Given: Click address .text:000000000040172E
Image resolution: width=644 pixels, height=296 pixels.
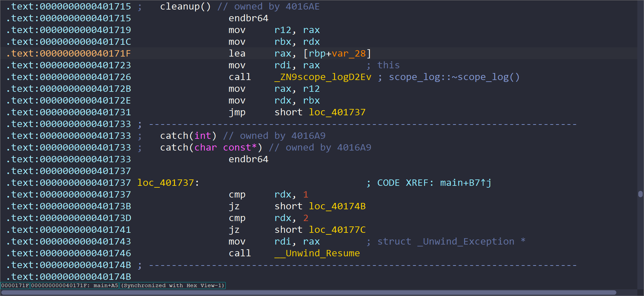Looking at the screenshot, I should click(68, 100).
